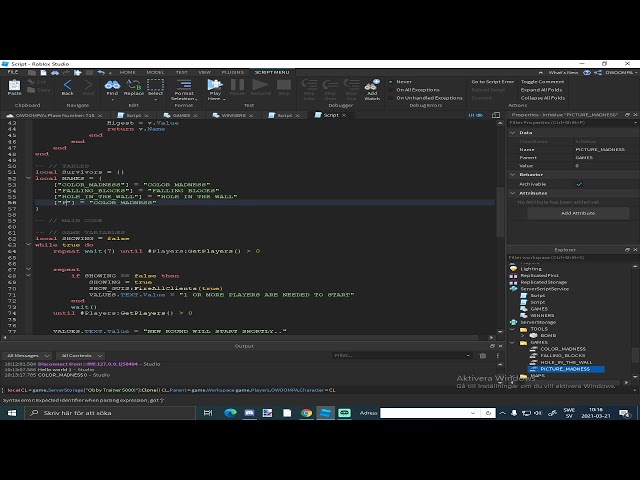The height and width of the screenshot is (480, 640).
Task: Select the BOMB tool in Explorer
Action: pos(548,336)
